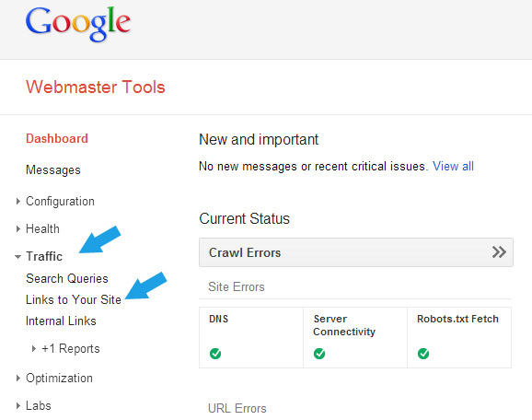
Task: Open the Crawl Errors header button
Action: tap(356, 252)
